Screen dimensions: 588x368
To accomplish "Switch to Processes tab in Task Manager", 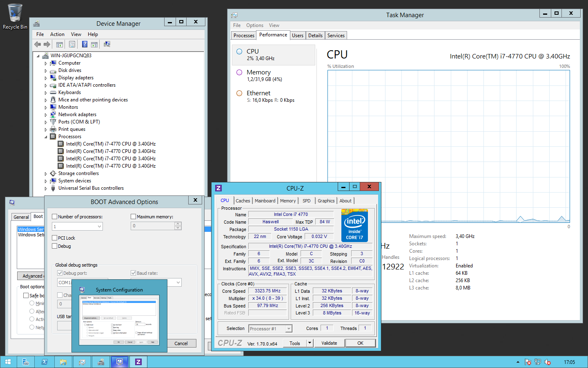I will 244,36.
